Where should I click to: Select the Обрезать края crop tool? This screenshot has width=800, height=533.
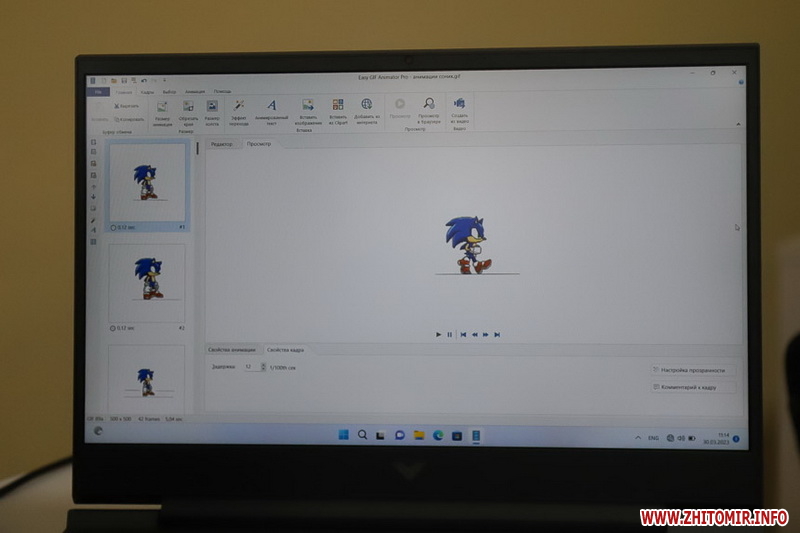187,108
